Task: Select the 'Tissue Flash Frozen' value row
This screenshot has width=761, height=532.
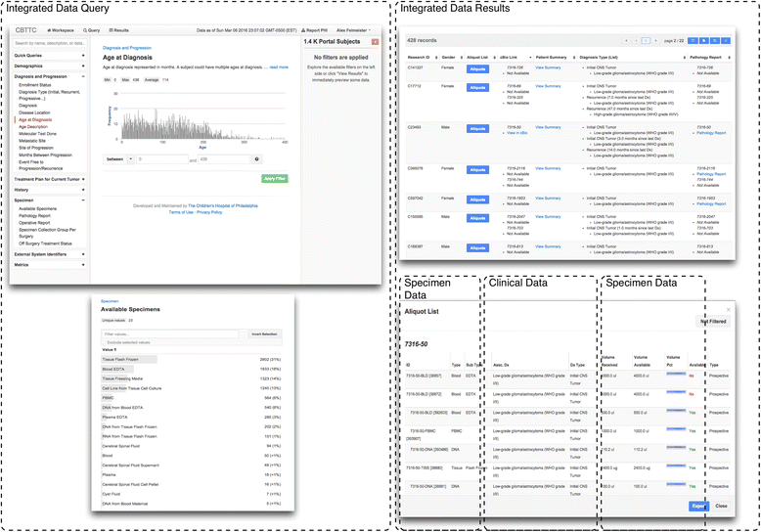Action: (x=191, y=360)
